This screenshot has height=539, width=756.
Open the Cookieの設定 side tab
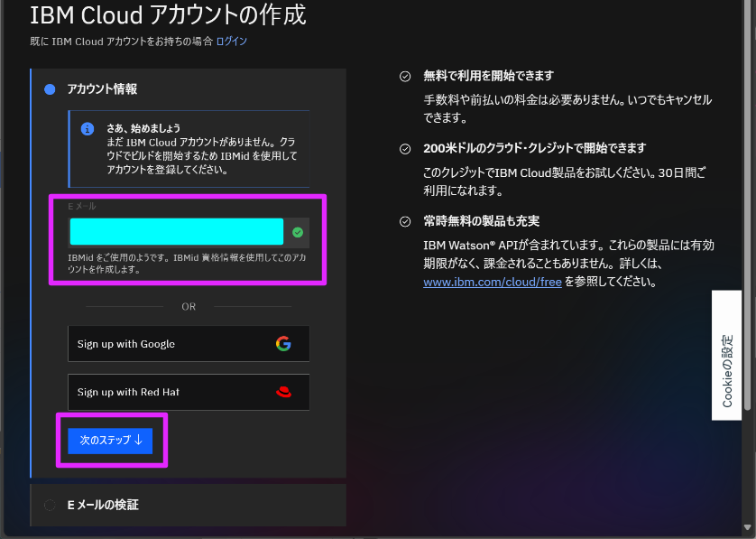pyautogui.click(x=726, y=355)
